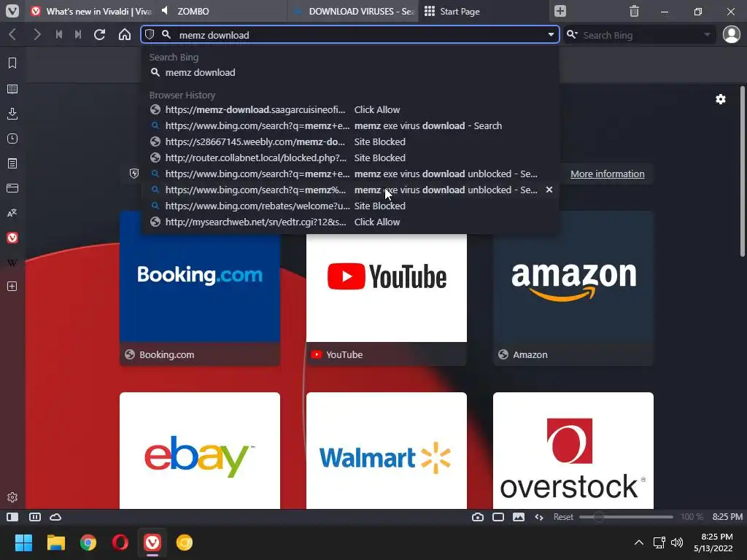Click the fast forward button
Image resolution: width=747 pixels, height=560 pixels.
point(78,35)
